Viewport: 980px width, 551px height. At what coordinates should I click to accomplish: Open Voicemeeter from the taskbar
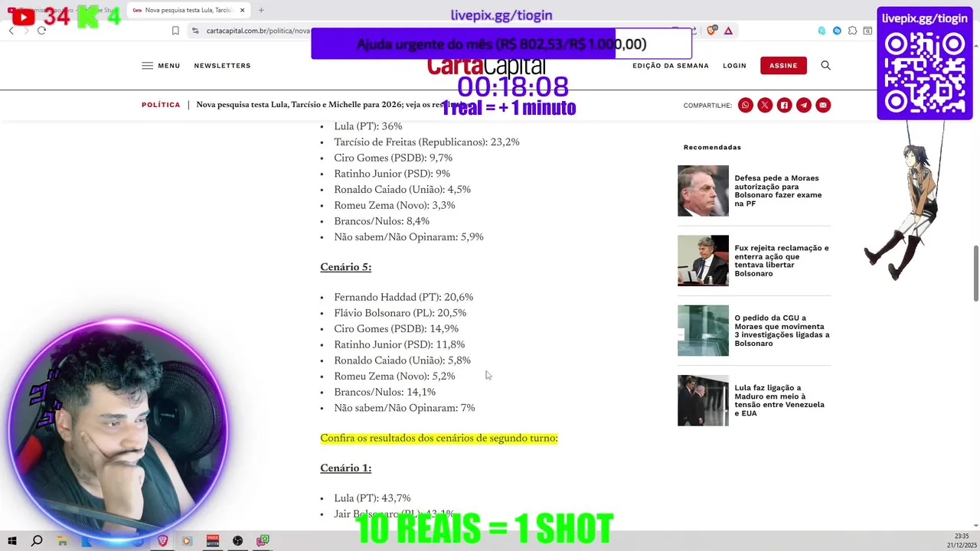(x=213, y=541)
